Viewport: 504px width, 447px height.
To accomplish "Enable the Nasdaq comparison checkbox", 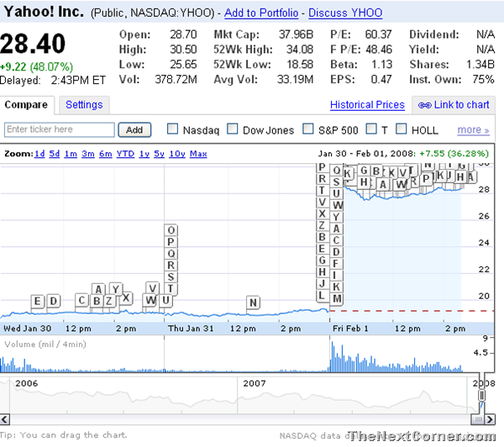I will click(173, 129).
